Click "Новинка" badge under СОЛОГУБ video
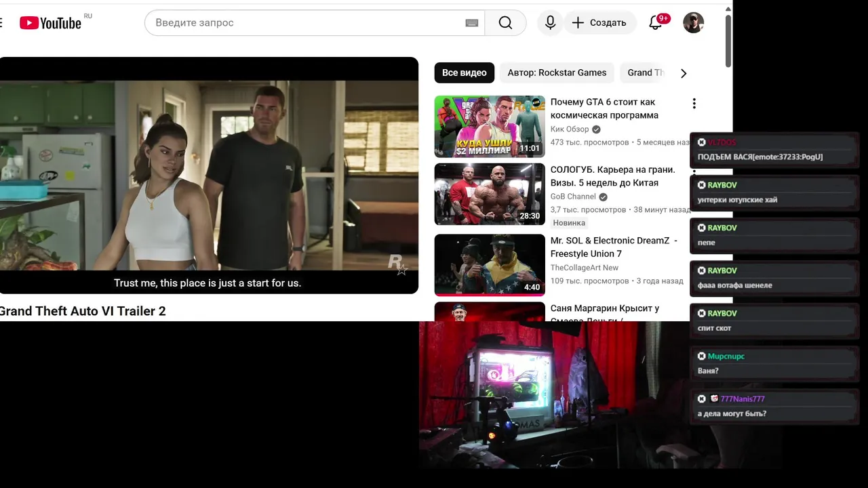 click(569, 223)
